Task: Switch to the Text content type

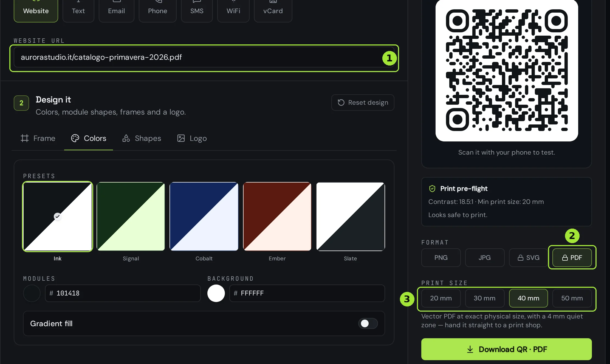Action: [x=78, y=11]
